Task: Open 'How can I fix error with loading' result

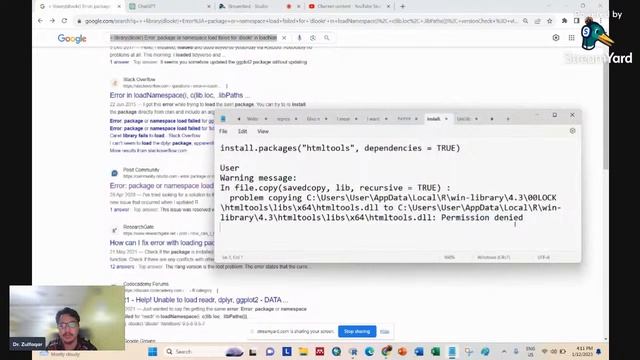Action: point(162,243)
